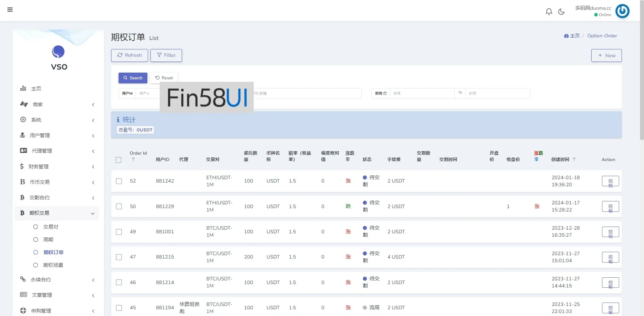Click the 创建时间 sort arrow icon
The height and width of the screenshot is (316, 644).
(x=574, y=159)
